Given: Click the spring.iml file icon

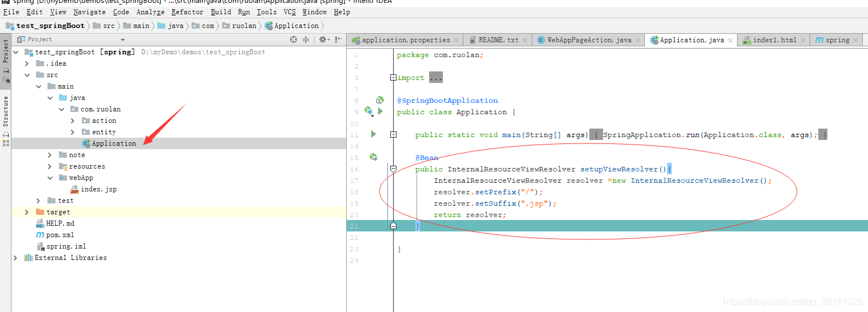Looking at the screenshot, I should (40, 246).
